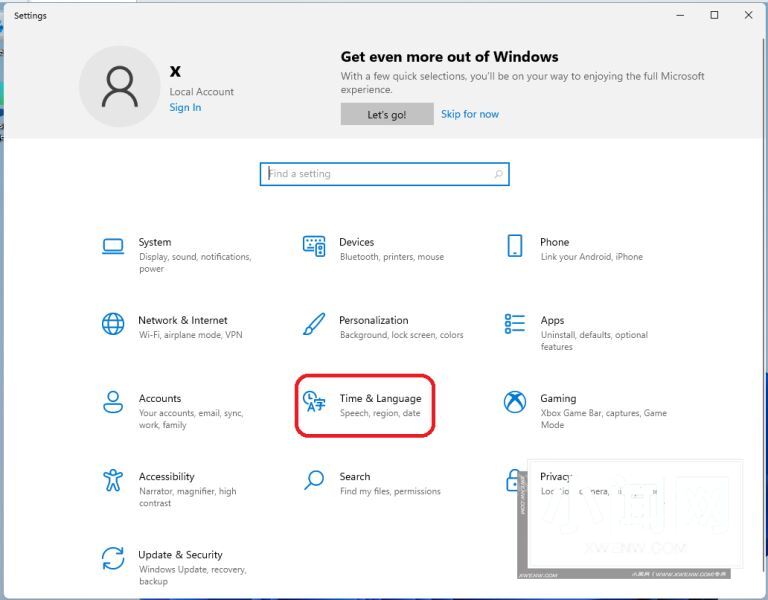Click 'Get even more out of Windows' heading
Image resolution: width=768 pixels, height=600 pixels.
coord(450,57)
